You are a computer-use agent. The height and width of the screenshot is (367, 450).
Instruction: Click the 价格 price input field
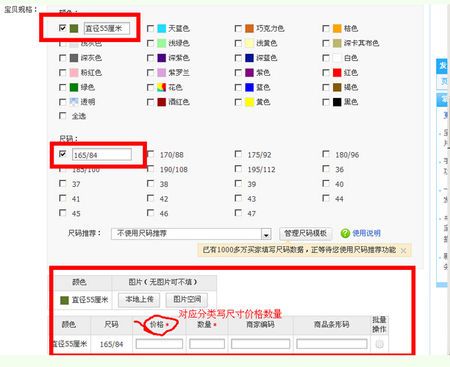159,344
